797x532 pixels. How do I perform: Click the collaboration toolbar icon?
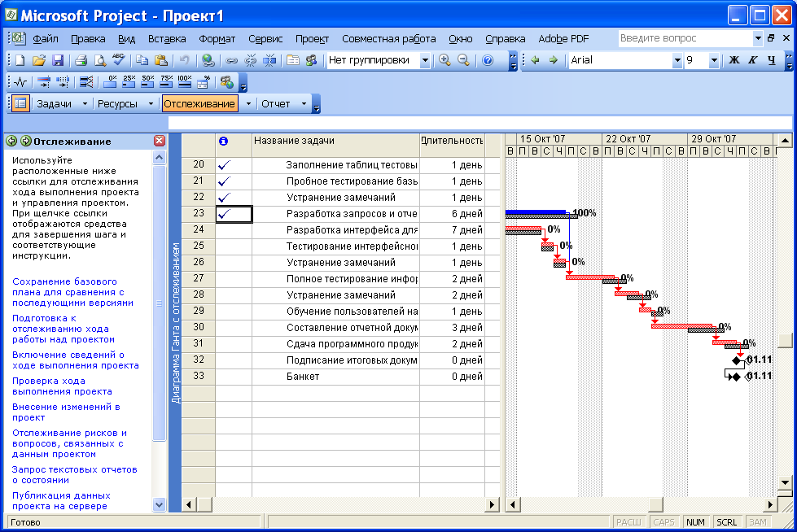(226, 82)
